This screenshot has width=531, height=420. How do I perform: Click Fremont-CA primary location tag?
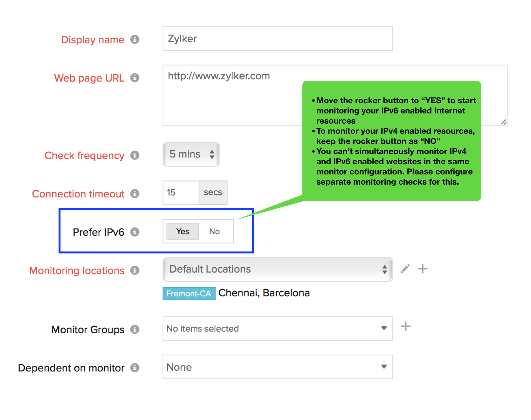(x=189, y=294)
